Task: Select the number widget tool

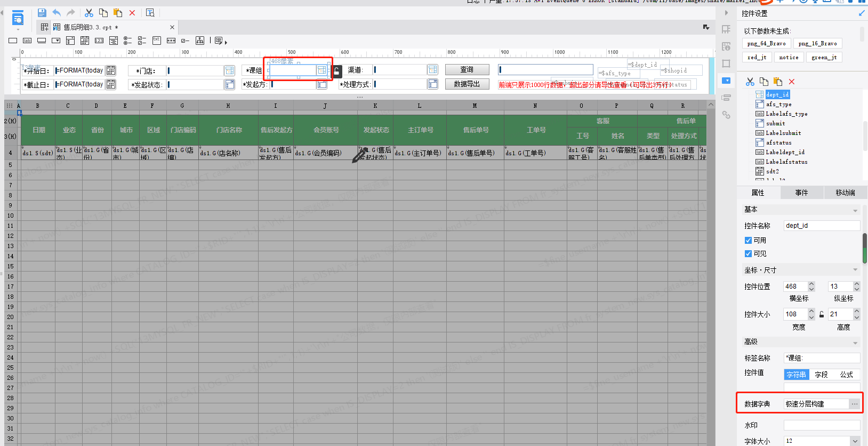Action: 99,41
